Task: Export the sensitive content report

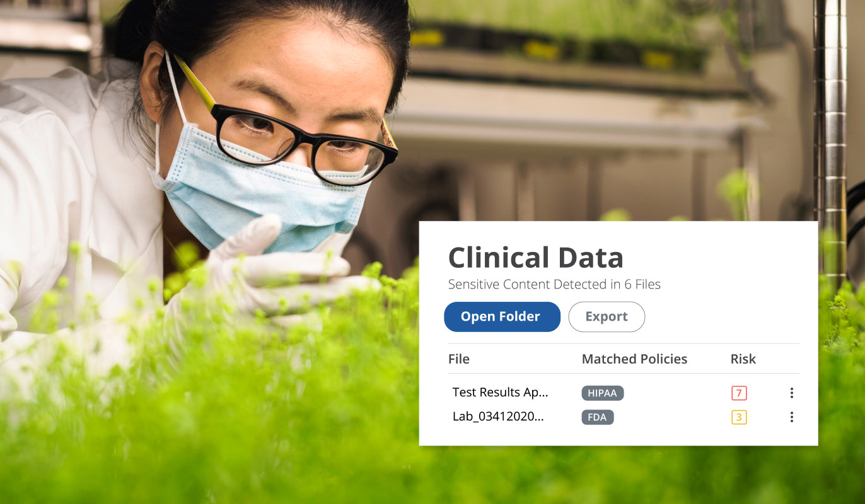Action: tap(607, 317)
